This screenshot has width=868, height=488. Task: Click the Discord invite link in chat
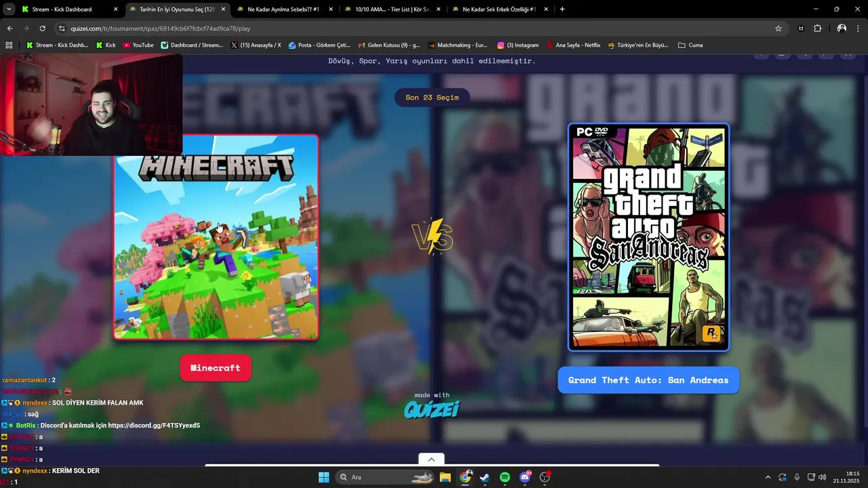point(154,426)
